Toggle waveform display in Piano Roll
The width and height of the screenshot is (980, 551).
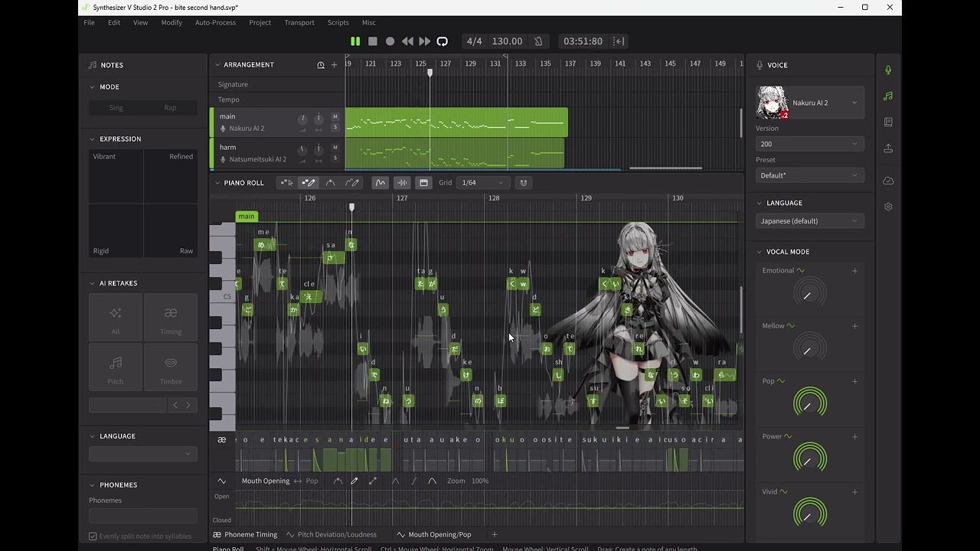pos(402,183)
